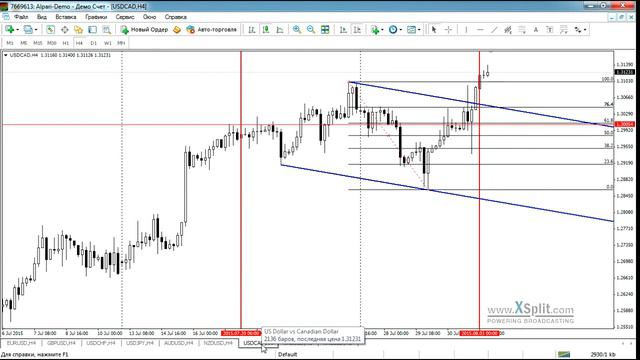Switch chart to line chart view

click(x=280, y=29)
